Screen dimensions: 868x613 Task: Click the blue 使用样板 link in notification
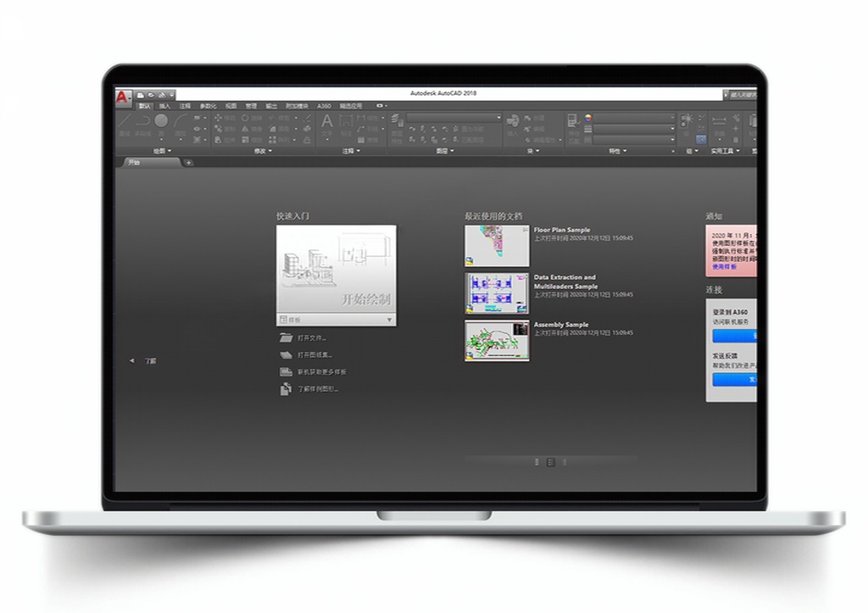click(724, 267)
